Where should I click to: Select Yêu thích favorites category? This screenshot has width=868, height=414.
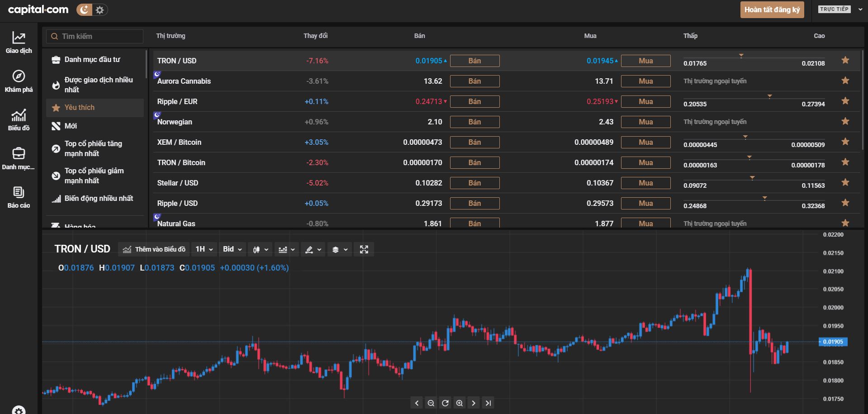(x=95, y=108)
